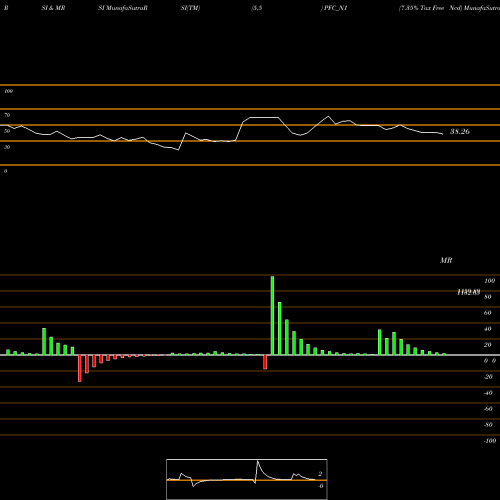500x500 pixels.
Task: Click the 60 label on MR axis
Action: click(488, 313)
